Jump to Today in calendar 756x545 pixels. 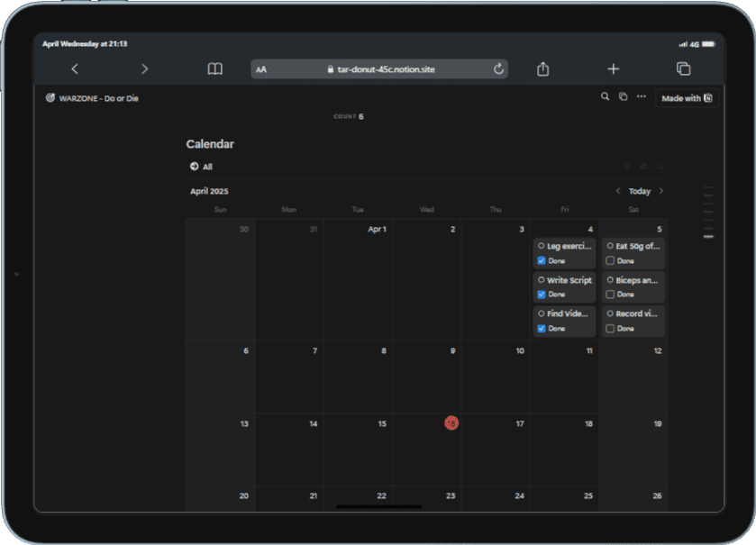point(640,191)
